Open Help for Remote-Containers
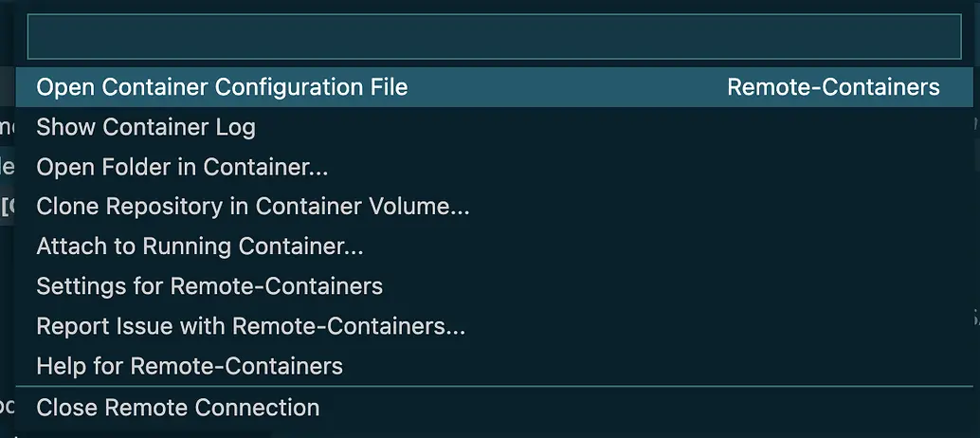This screenshot has height=438, width=980. [494, 366]
